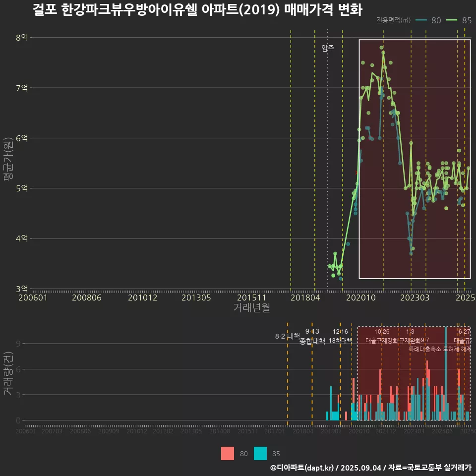
Task: Click the 10.26 대출규제강화 annotation
Action: (382, 336)
